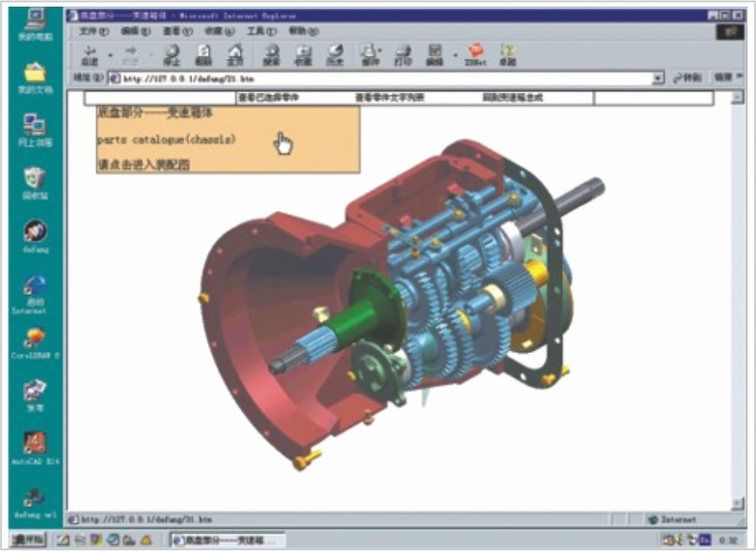The height and width of the screenshot is (551, 756).
Task: Refresh the current page
Action: point(203,55)
